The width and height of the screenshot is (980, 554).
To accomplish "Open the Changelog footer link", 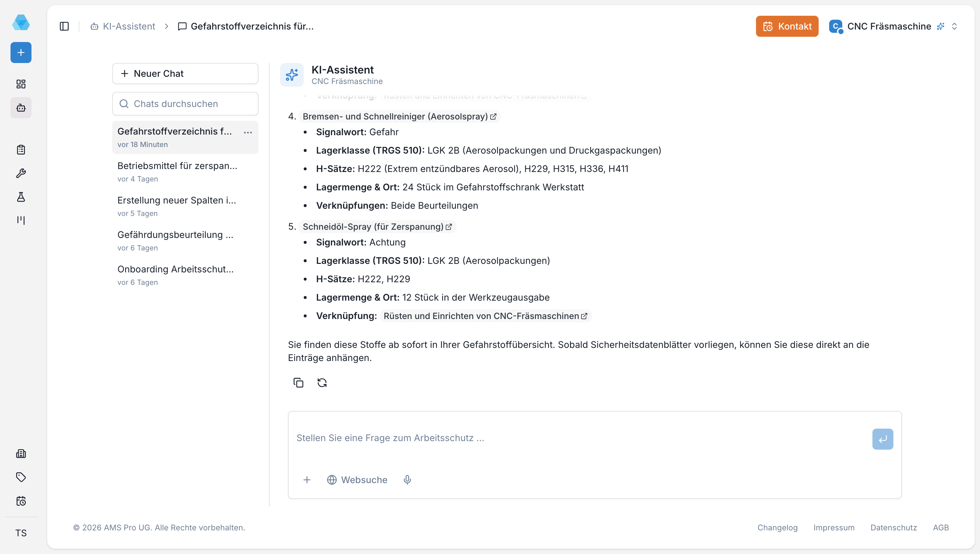I will point(777,528).
